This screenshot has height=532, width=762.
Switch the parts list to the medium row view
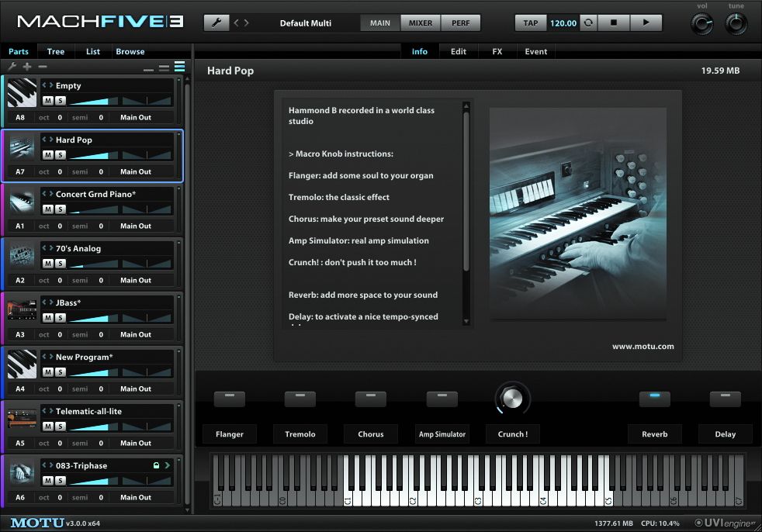point(165,68)
